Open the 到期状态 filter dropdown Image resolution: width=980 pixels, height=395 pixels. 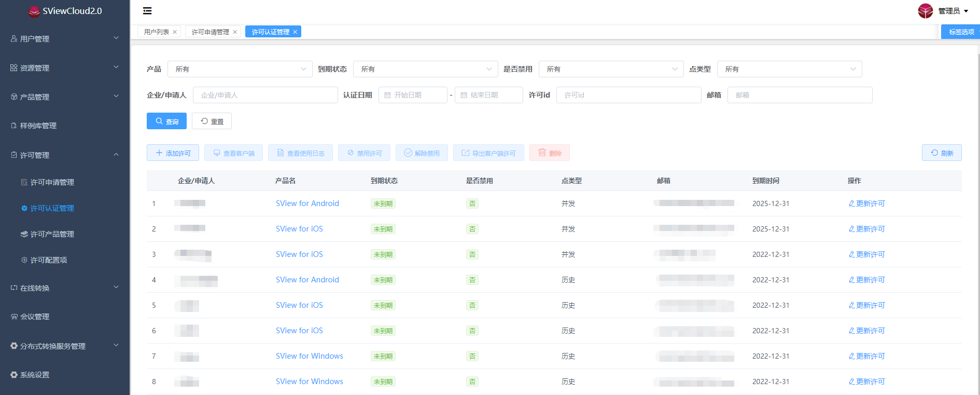click(426, 69)
